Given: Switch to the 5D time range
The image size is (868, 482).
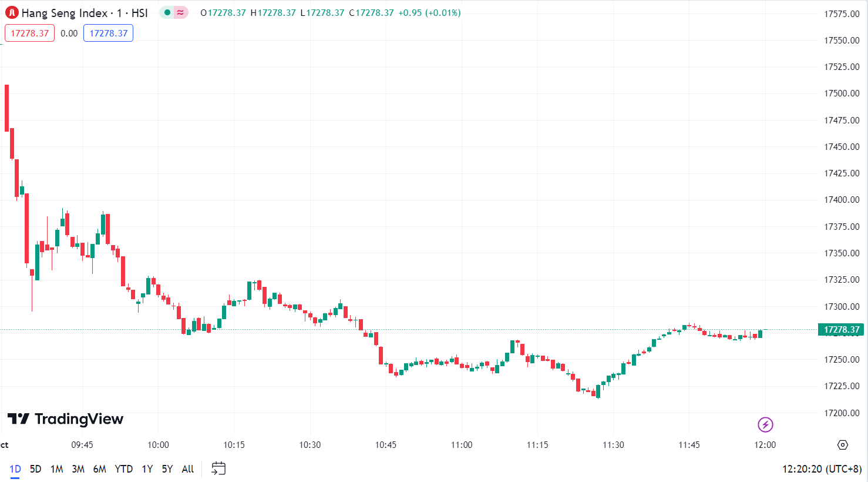Looking at the screenshot, I should pyautogui.click(x=36, y=468).
